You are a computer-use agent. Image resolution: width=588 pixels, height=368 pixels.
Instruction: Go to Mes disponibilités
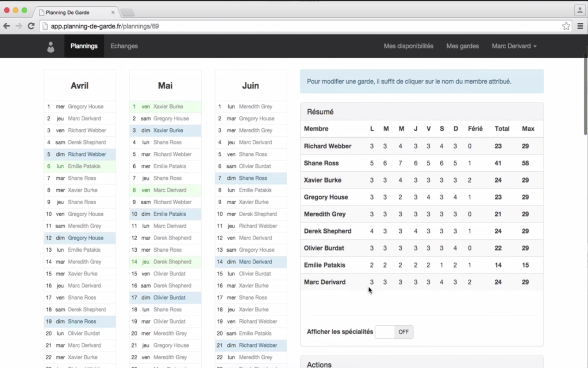point(408,46)
